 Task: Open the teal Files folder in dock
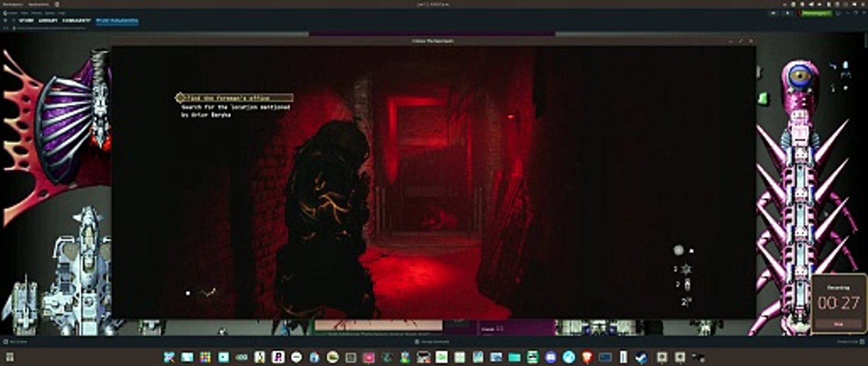[x=514, y=358]
